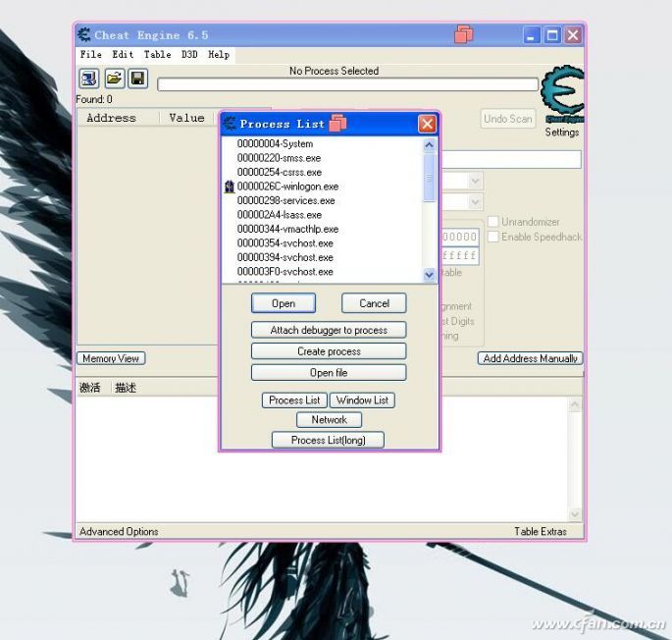Image resolution: width=672 pixels, height=640 pixels.
Task: Click the Settings label
Action: (x=562, y=133)
